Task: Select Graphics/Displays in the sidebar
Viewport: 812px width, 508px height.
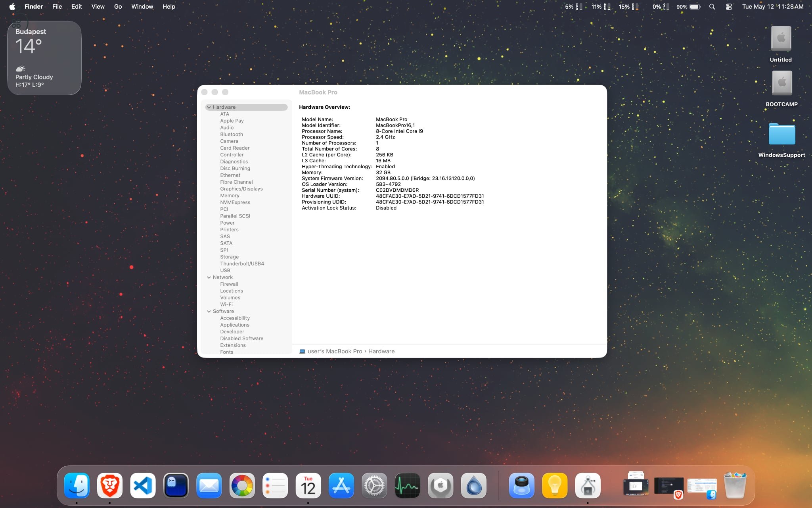Action: pyautogui.click(x=241, y=189)
